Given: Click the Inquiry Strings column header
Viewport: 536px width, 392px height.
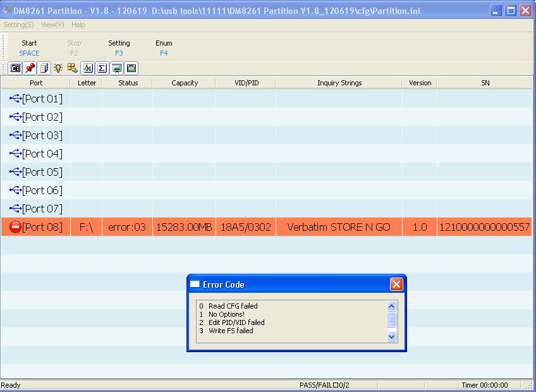Looking at the screenshot, I should pos(339,83).
